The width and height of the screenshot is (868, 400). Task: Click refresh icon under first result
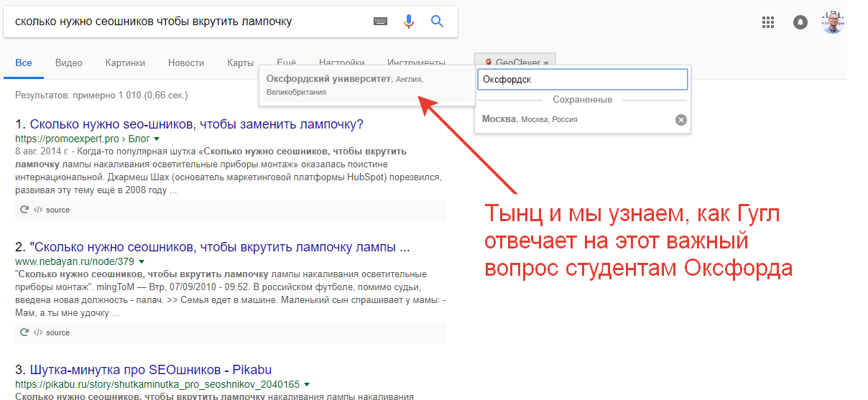[x=24, y=210]
